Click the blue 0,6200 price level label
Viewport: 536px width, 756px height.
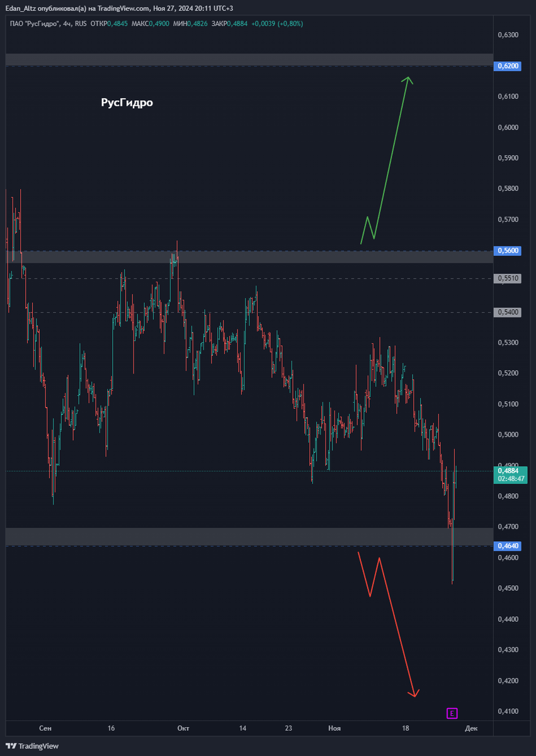[x=508, y=66]
